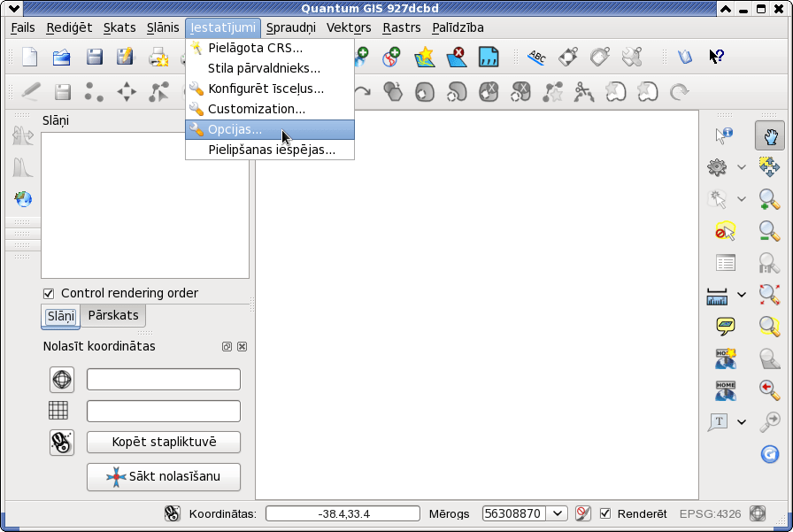Click Zoom Out magnifier with minus
The width and height of the screenshot is (793, 532).
(x=769, y=231)
